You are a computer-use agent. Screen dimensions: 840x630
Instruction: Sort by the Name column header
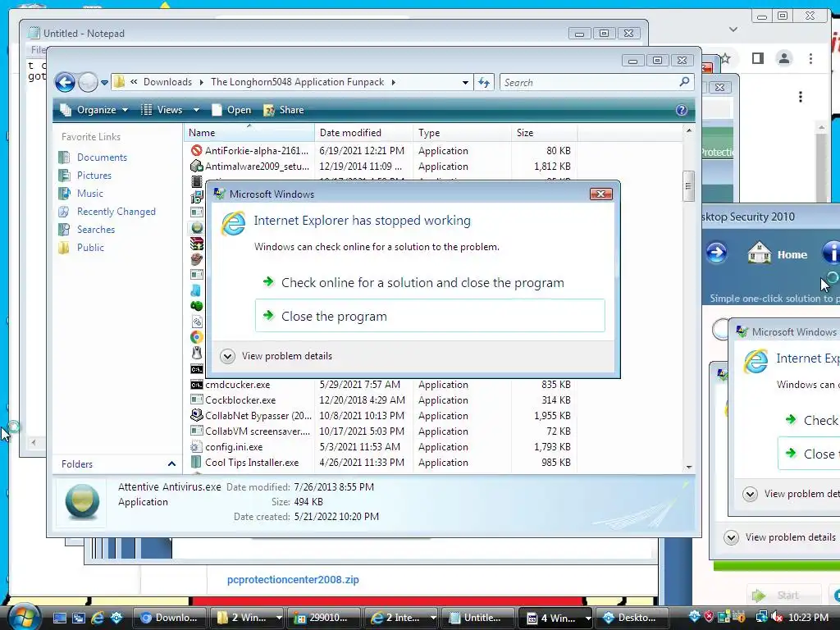(x=249, y=132)
